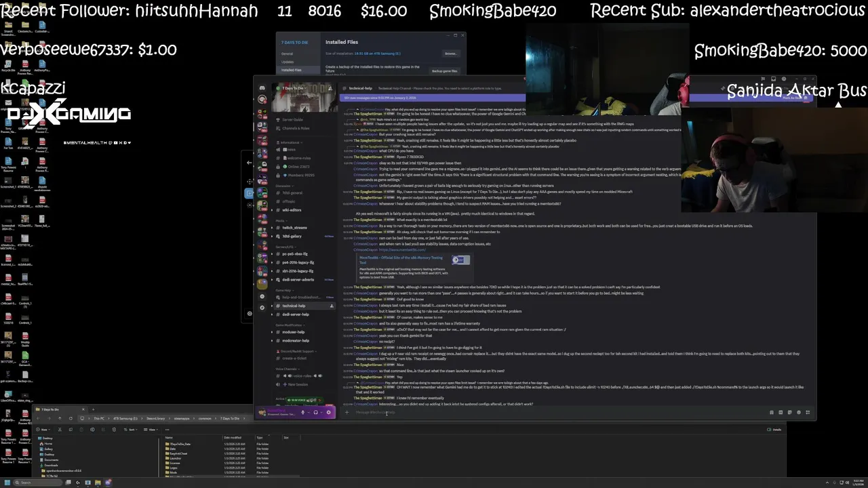Click steamapps in the Explorer address path

(182, 418)
